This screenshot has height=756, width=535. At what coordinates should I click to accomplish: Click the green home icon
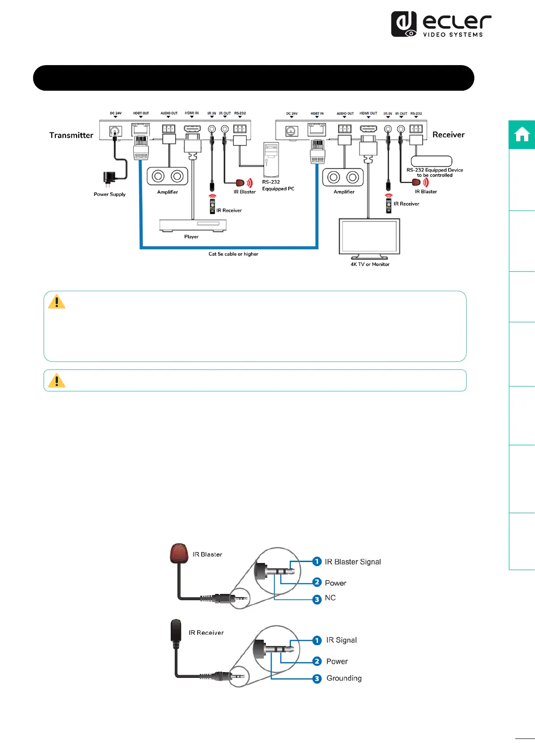pos(522,135)
